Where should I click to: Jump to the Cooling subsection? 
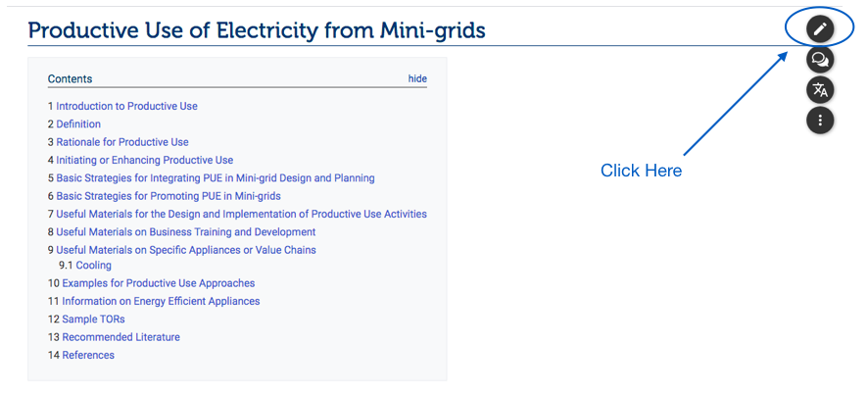(x=94, y=266)
